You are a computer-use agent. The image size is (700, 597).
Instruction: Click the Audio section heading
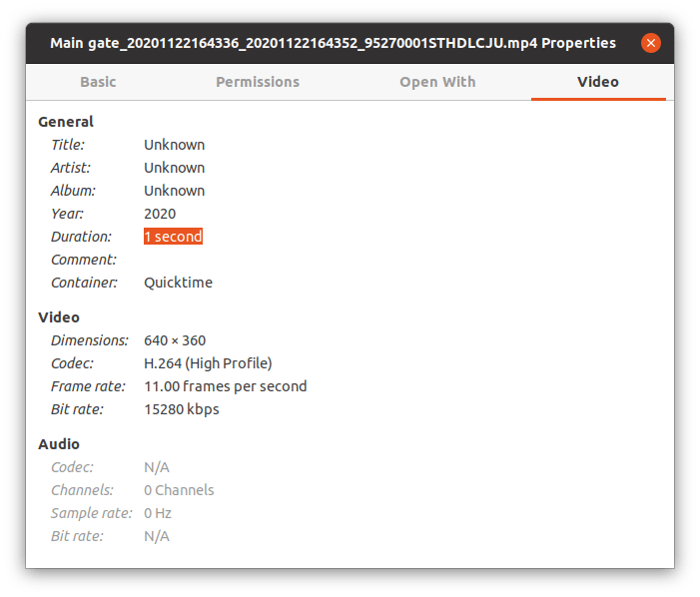(x=59, y=444)
